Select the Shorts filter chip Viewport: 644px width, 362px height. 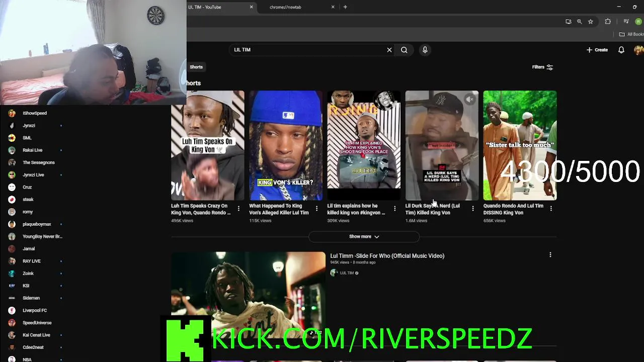(x=196, y=67)
